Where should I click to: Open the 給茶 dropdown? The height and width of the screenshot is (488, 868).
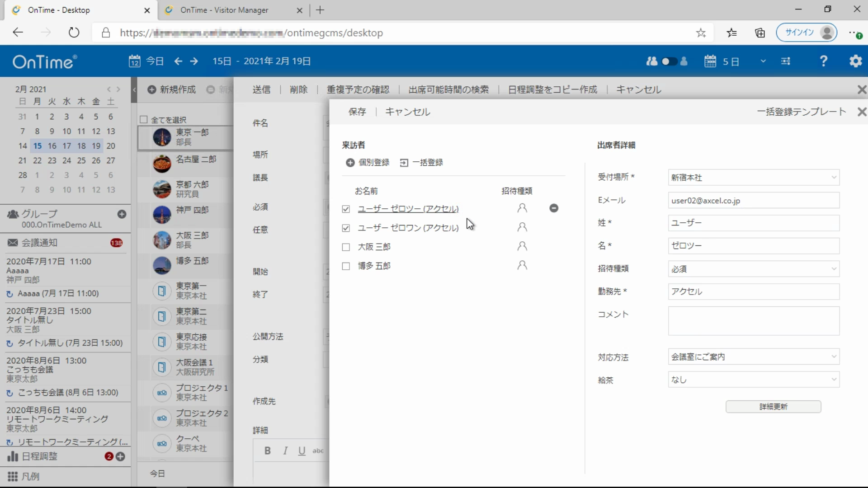click(x=753, y=380)
